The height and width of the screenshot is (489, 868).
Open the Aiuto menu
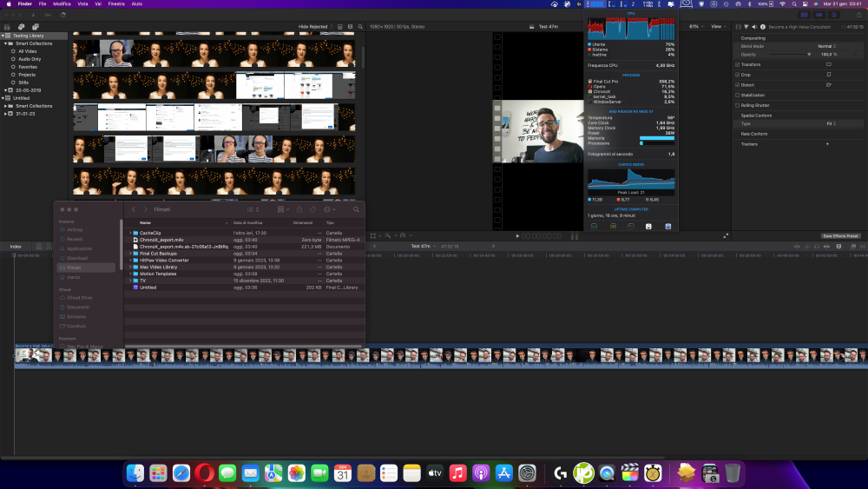[x=137, y=3]
